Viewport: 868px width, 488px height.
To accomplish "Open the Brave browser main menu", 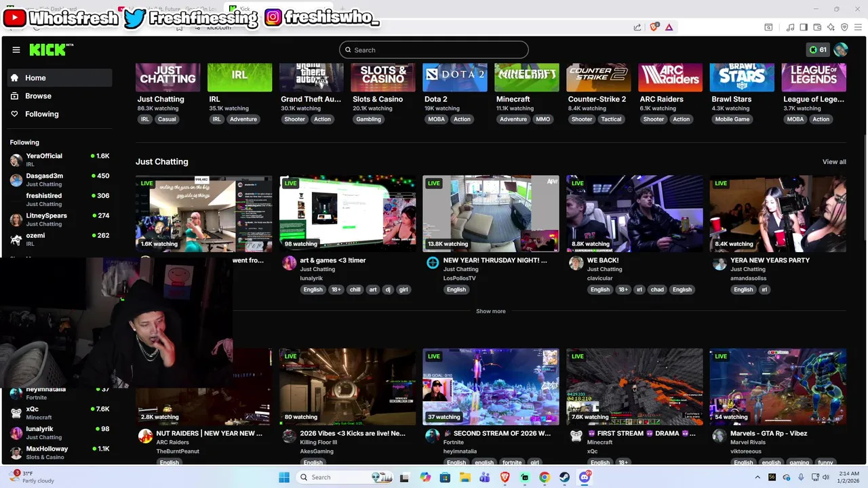I will coord(857,27).
